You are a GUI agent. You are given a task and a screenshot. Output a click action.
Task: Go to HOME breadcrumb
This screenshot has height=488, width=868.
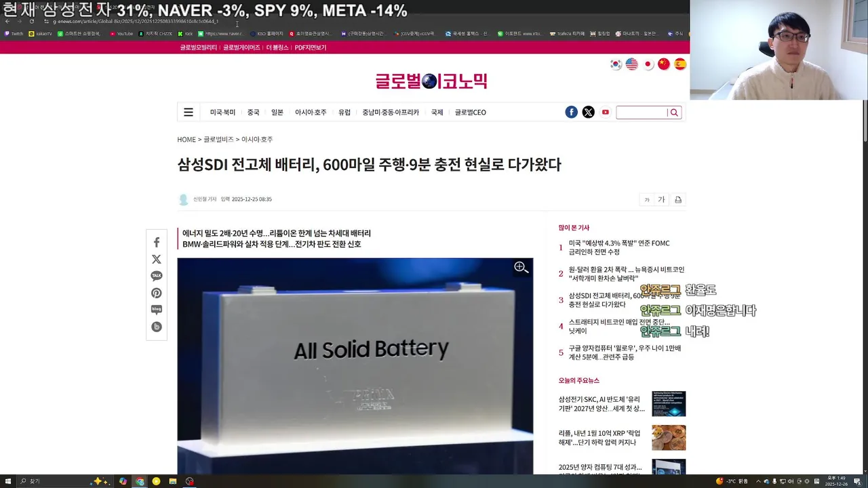(186, 140)
